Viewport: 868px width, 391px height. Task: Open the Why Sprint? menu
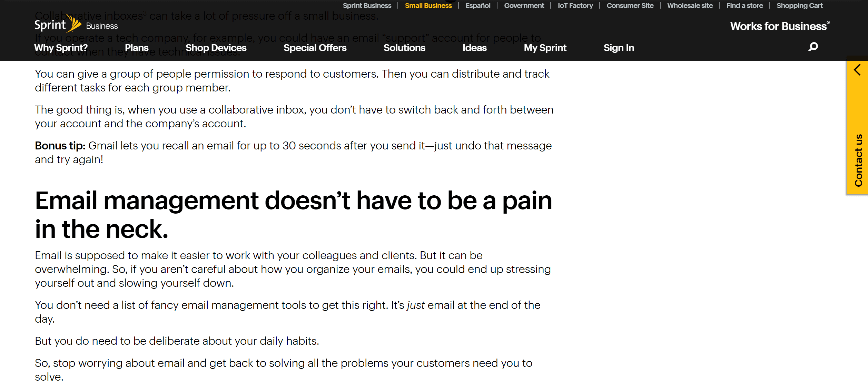click(61, 48)
